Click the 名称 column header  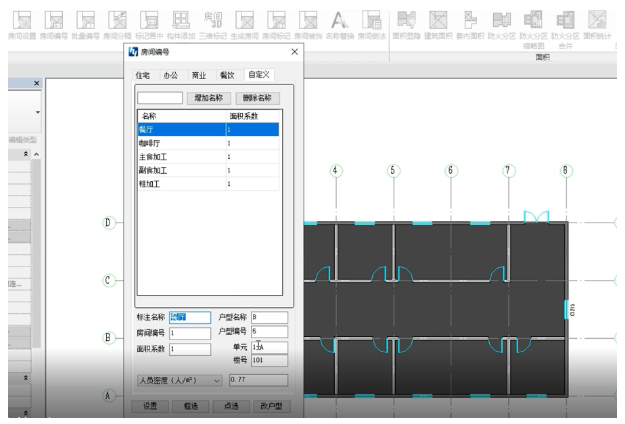(x=182, y=116)
